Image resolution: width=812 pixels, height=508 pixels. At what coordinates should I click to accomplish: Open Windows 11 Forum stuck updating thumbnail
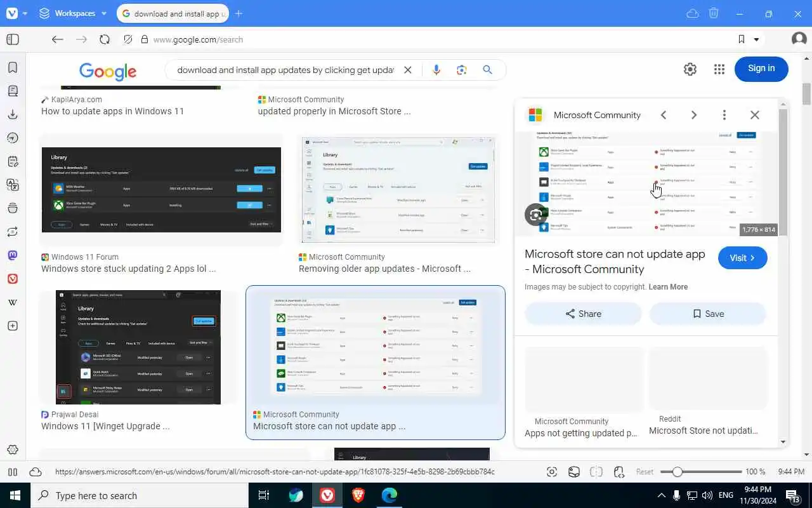[x=161, y=190]
